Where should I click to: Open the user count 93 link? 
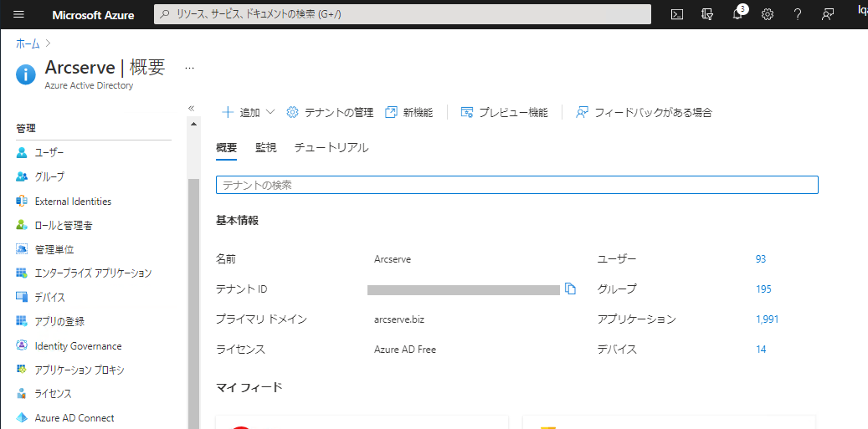[x=761, y=258]
